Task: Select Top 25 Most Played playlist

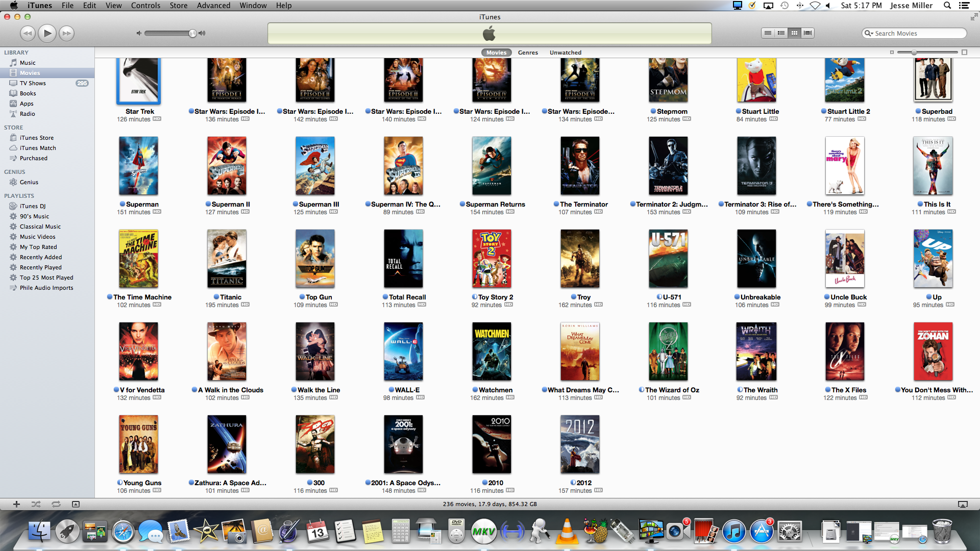Action: 47,278
